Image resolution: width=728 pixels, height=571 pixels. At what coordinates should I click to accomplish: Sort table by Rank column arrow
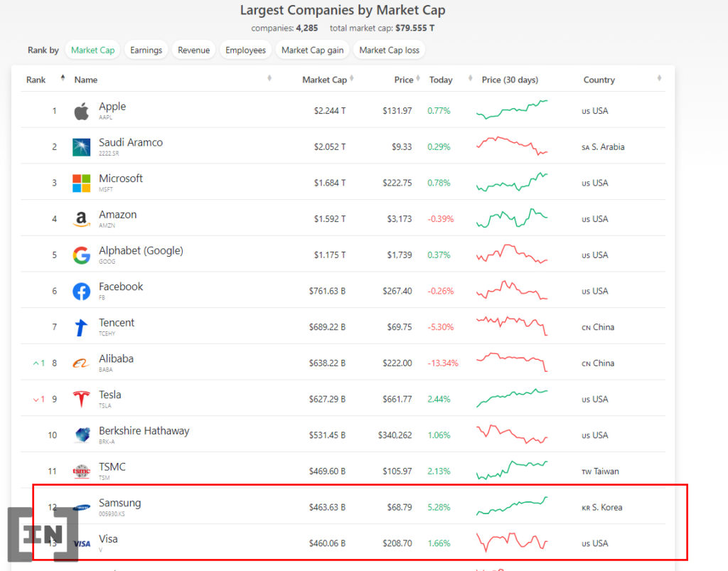tap(63, 78)
